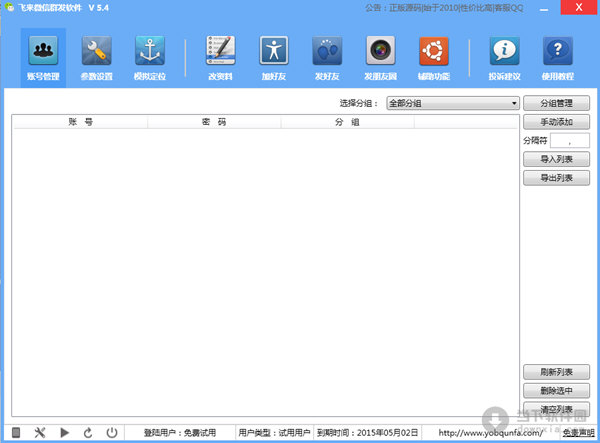
Task: Open the 免责声明 disclaimer link
Action: pos(579,433)
